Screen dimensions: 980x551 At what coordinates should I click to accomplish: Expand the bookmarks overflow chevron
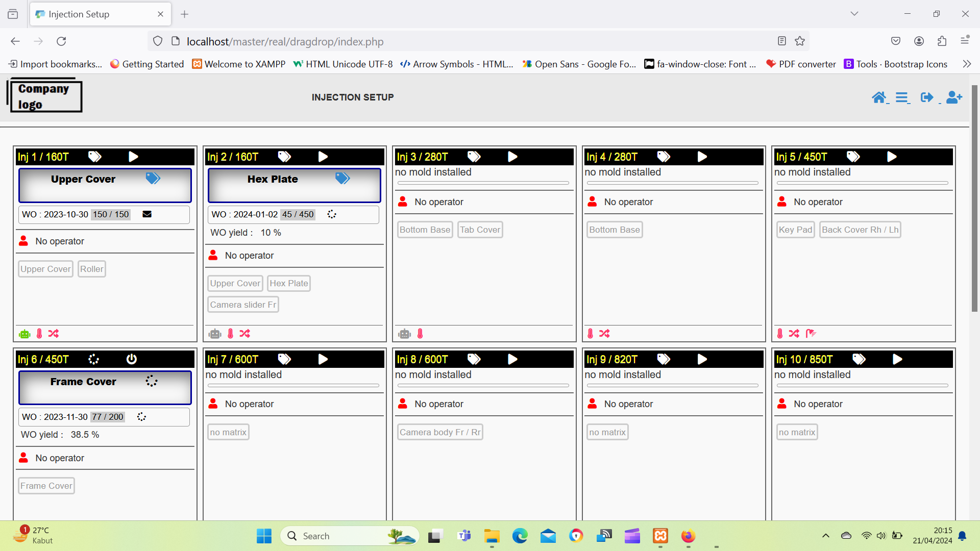click(966, 64)
